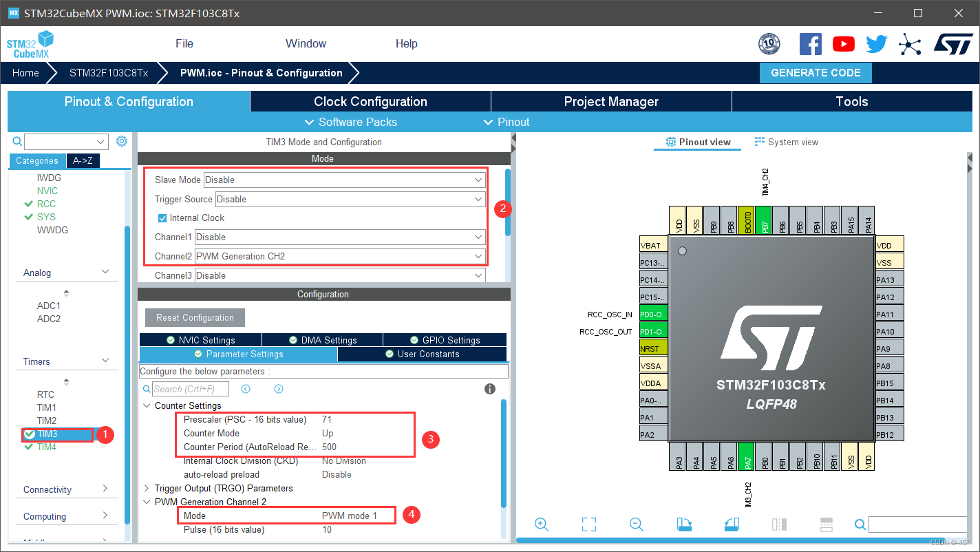Go to Home breadcrumb

tap(25, 73)
